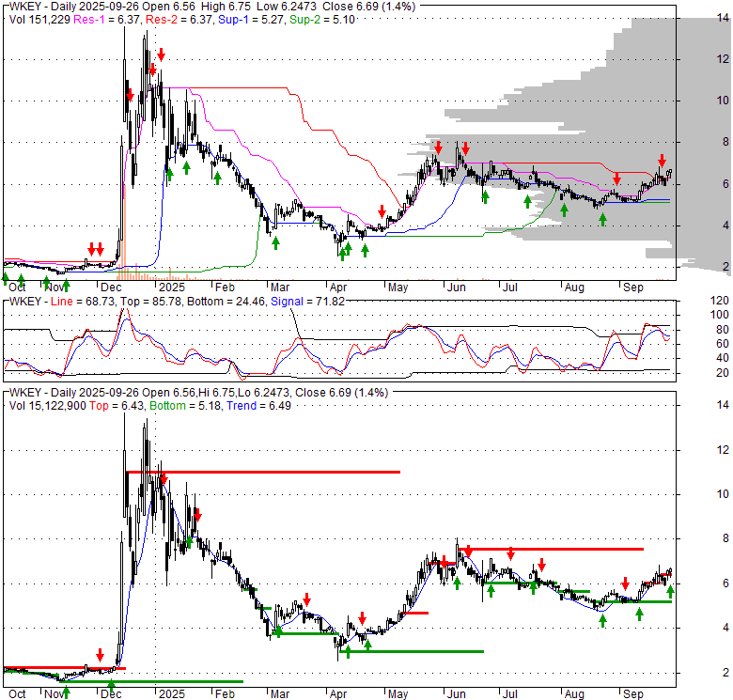733x700 pixels.
Task: Click the '60' label on oscillator axis
Action: 723,344
